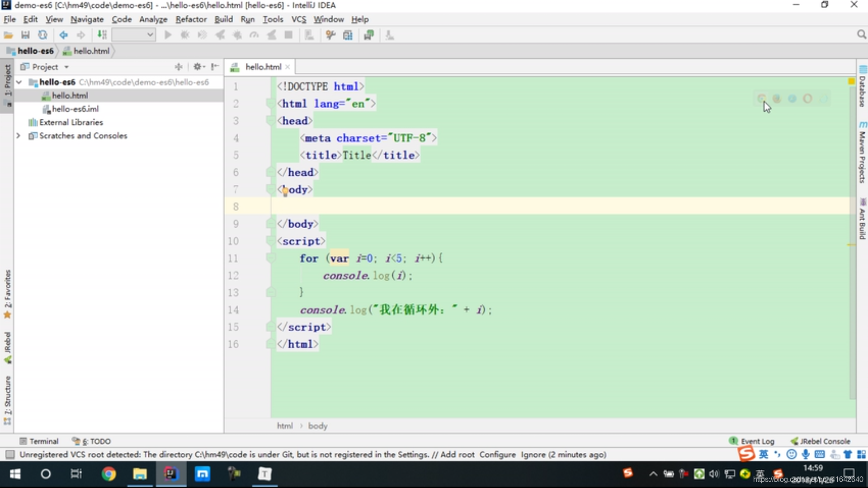The width and height of the screenshot is (868, 488).
Task: Synchronize files with the refresh icon
Action: tap(42, 35)
